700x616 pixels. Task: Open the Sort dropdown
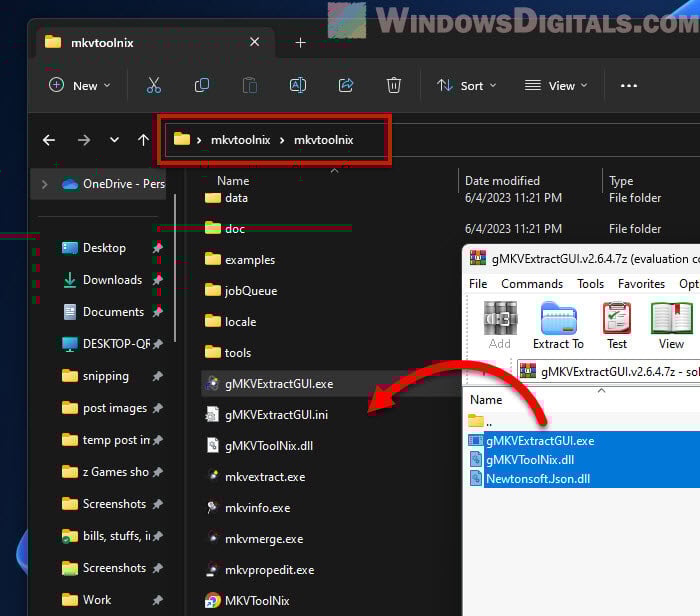467,85
